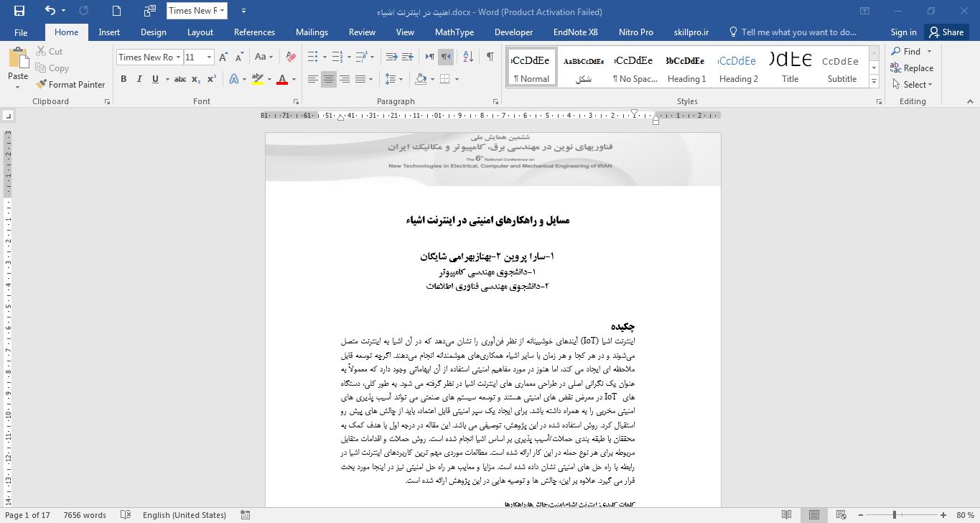The image size is (980, 523).
Task: Switch to the Insert tab
Action: tap(109, 32)
